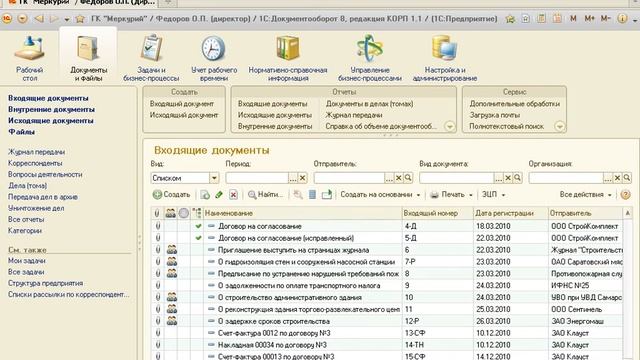Open Исходящие документы in sidebar

[x=51, y=121]
